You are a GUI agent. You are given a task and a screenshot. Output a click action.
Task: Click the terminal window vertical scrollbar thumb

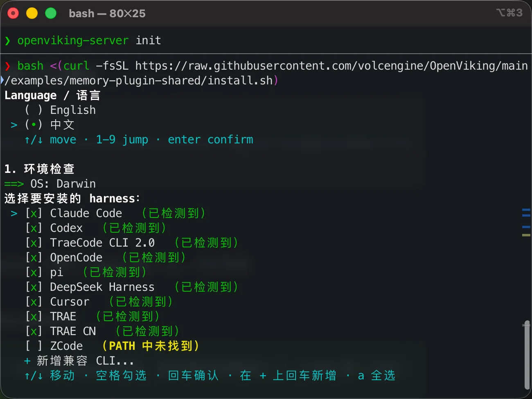527,355
